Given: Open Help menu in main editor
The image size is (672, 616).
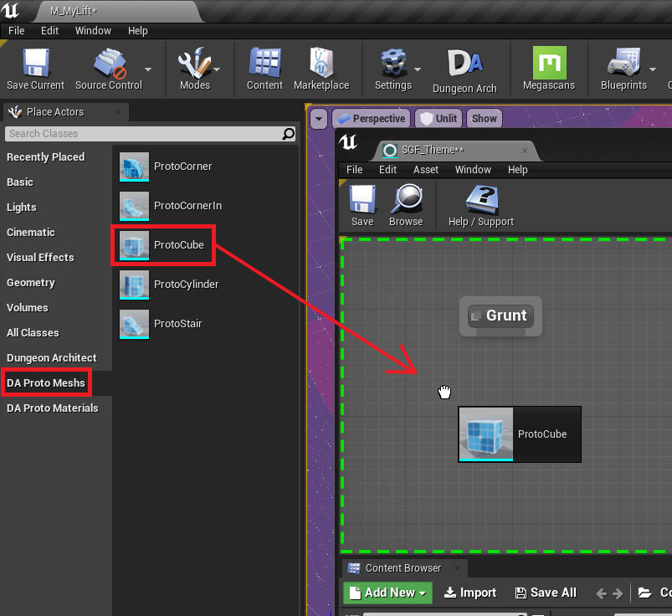Looking at the screenshot, I should coord(137,31).
